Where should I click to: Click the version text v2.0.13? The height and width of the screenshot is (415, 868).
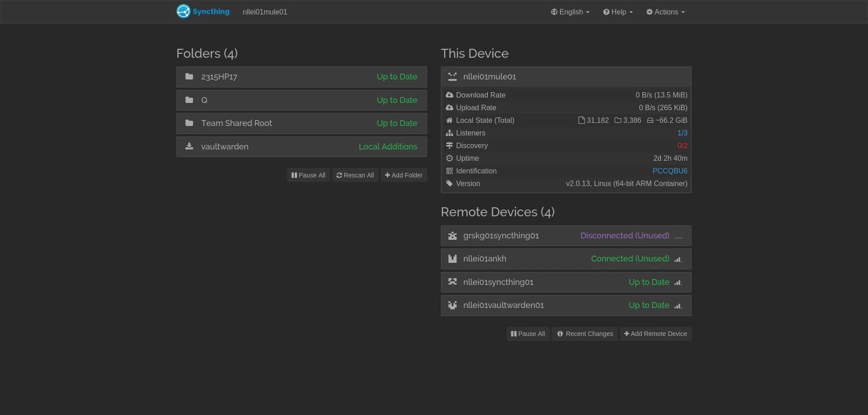[627, 183]
